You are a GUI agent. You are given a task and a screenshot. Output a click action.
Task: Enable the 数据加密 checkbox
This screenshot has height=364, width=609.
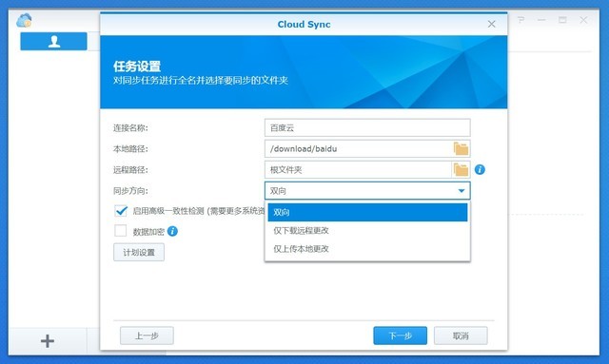(121, 231)
